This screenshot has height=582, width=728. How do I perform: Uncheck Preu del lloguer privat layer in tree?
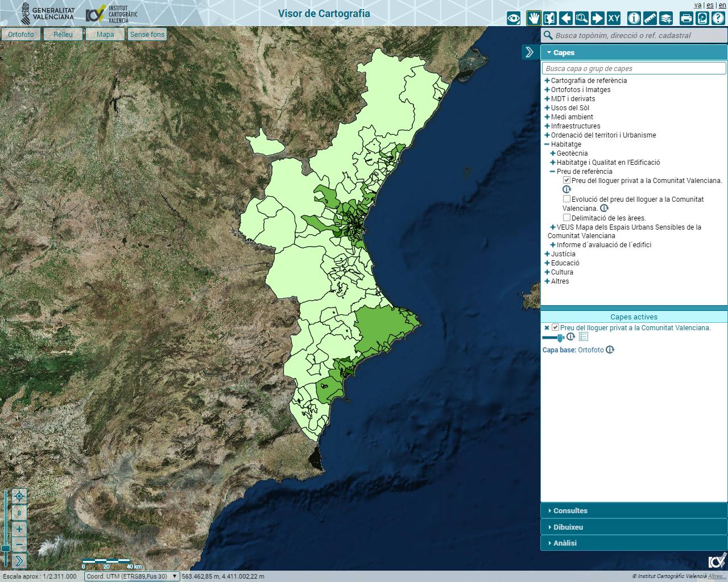pos(566,180)
